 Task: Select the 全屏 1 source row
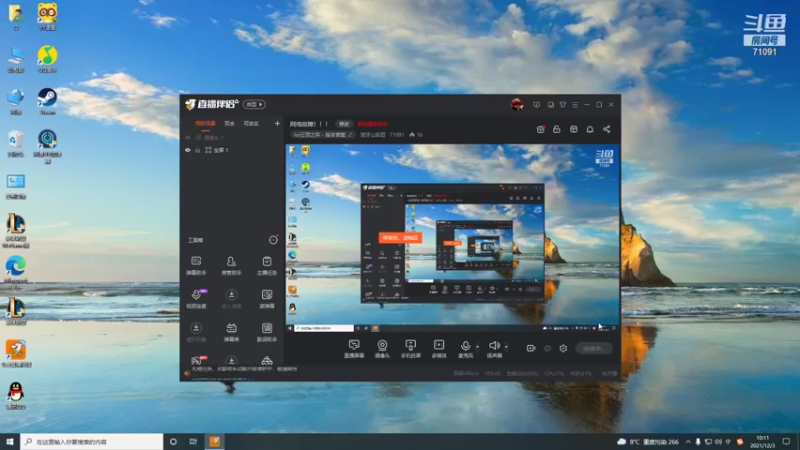click(232, 150)
